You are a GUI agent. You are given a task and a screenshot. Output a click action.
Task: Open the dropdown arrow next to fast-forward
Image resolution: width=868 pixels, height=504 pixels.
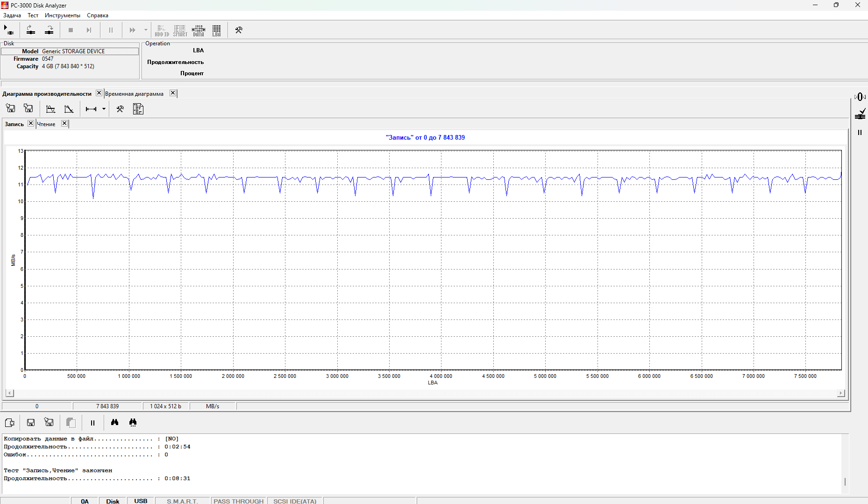[146, 30]
